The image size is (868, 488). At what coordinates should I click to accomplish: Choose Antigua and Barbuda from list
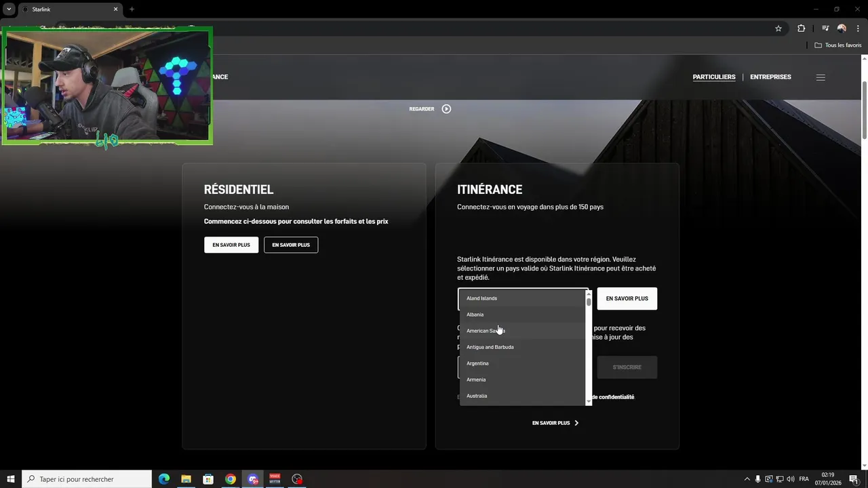tap(522, 347)
